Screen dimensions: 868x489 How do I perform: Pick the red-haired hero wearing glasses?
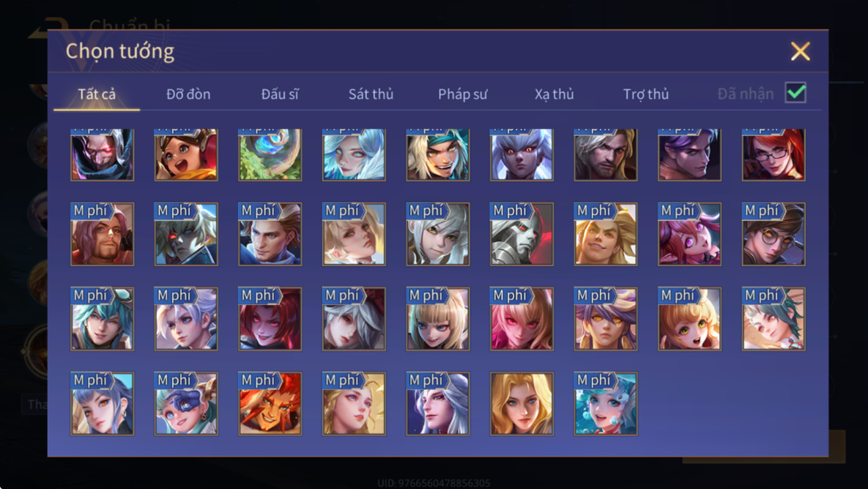pos(774,155)
